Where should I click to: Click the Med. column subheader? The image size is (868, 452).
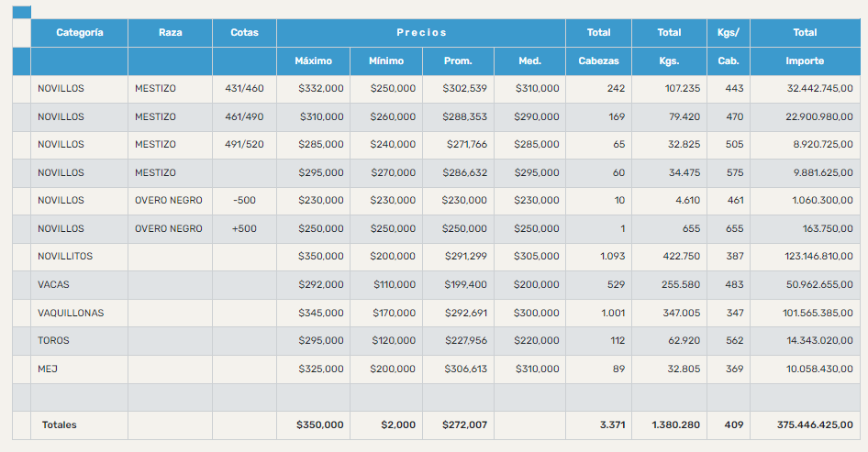pyautogui.click(x=529, y=61)
